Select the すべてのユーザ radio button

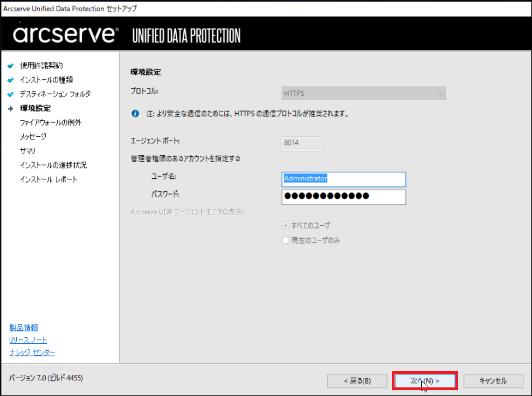[x=286, y=225]
